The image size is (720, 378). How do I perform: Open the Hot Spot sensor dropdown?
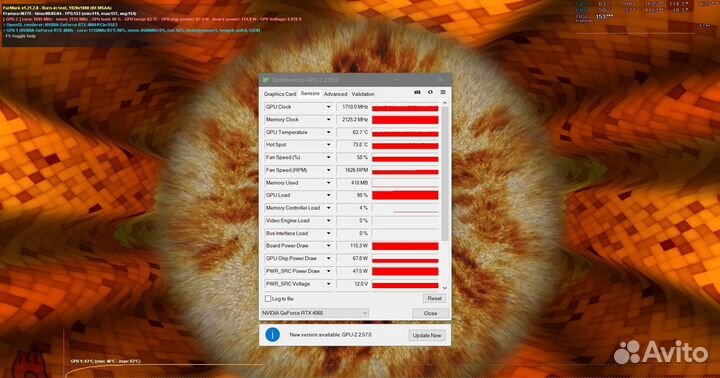pos(328,145)
